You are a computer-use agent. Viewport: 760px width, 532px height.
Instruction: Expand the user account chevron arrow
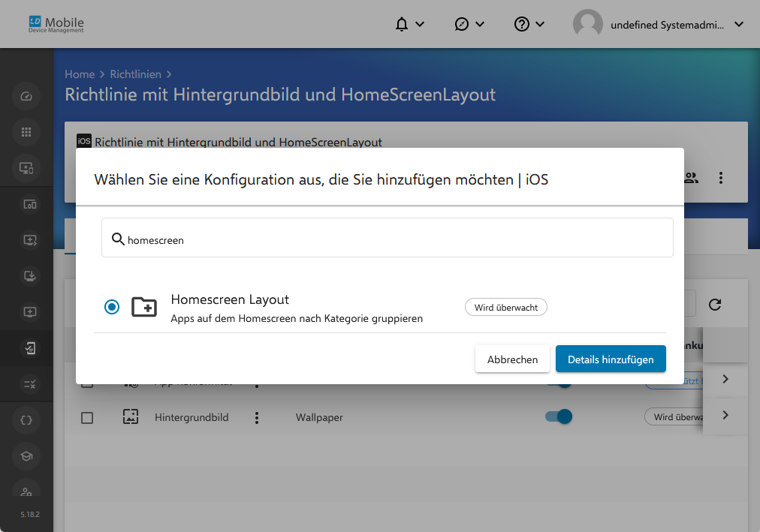point(739,24)
